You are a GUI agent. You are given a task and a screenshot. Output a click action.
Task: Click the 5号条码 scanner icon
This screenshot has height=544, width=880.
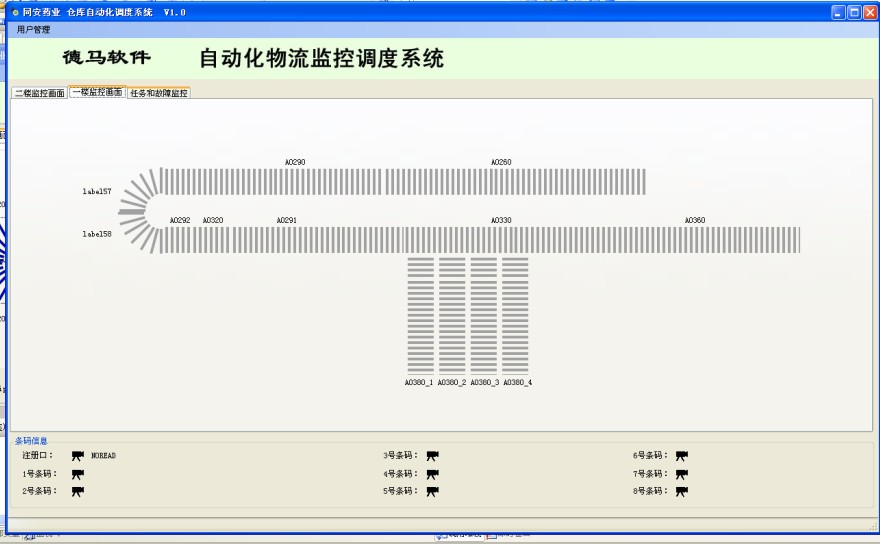433,491
